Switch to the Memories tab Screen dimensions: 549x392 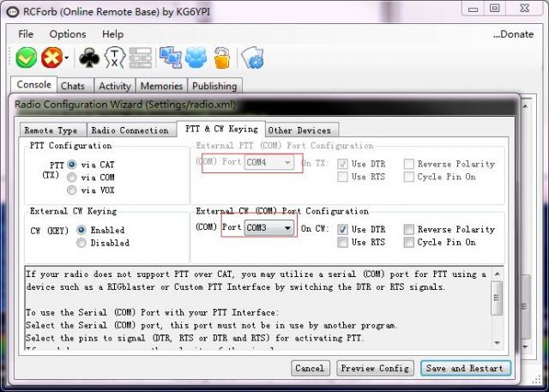click(x=161, y=86)
